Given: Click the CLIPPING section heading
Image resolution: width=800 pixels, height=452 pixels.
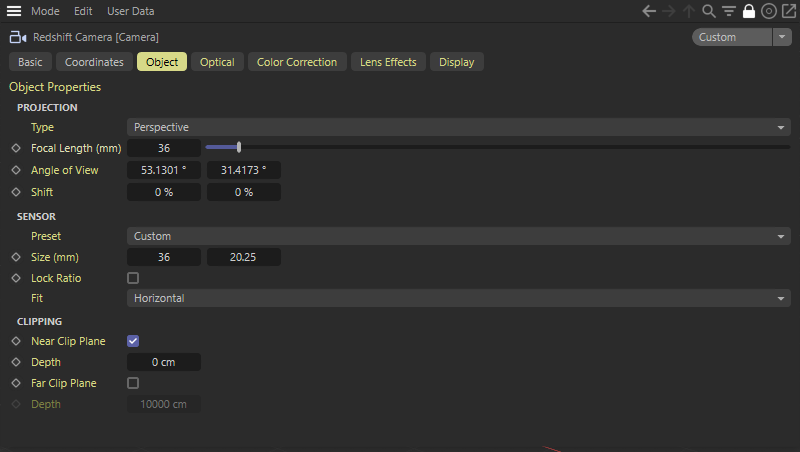Looking at the screenshot, I should click(39, 322).
